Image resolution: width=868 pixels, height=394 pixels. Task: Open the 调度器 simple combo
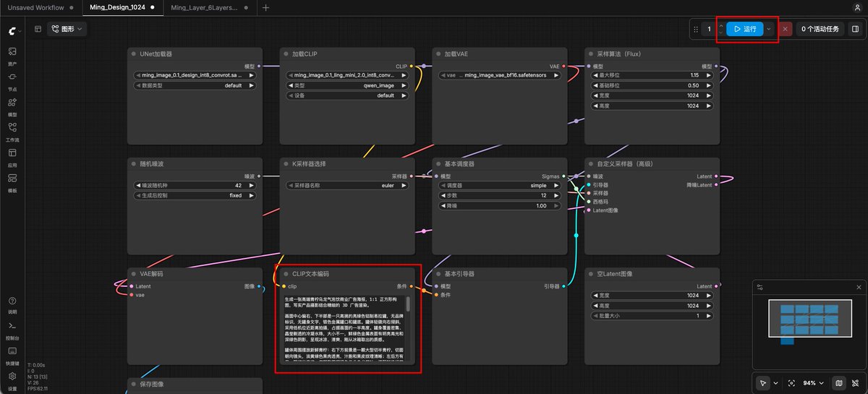coord(500,185)
